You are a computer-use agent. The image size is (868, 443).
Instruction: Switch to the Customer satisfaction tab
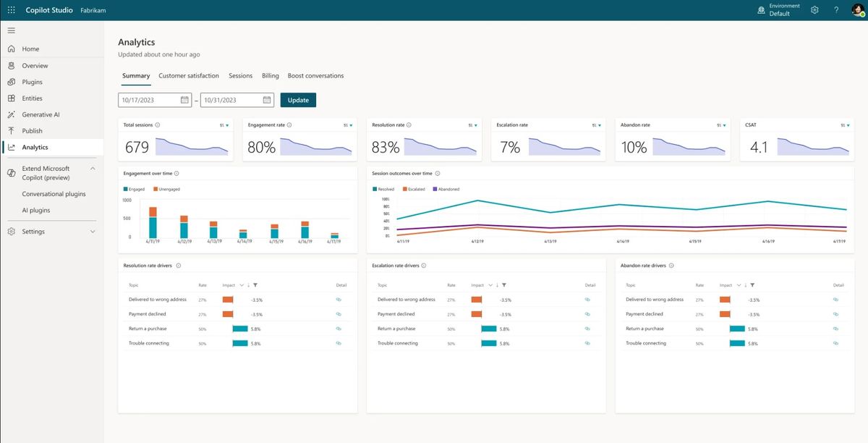pos(188,75)
